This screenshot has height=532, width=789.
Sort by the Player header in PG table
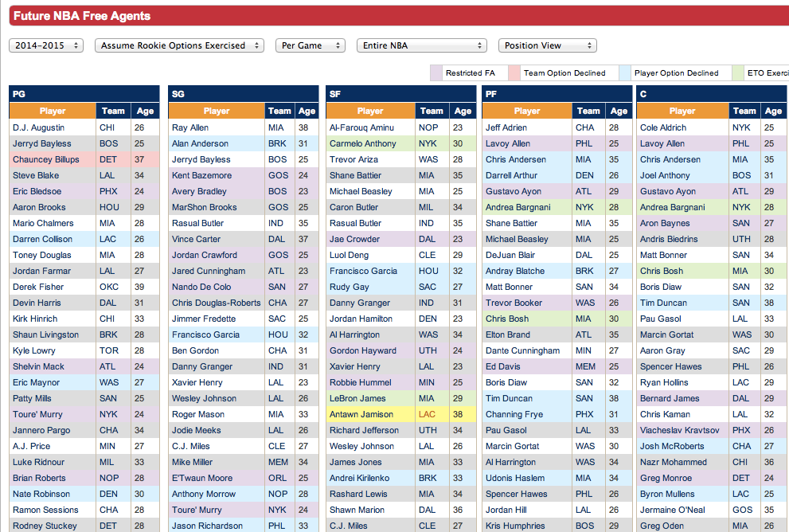(53, 111)
